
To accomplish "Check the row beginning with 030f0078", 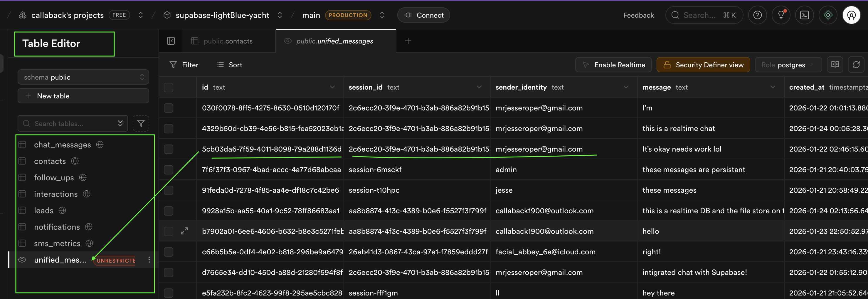I will tap(169, 108).
